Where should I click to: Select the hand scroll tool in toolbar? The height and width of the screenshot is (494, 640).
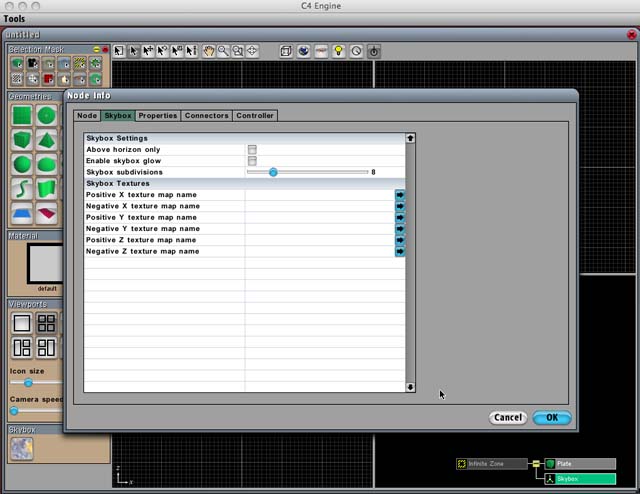(x=209, y=51)
